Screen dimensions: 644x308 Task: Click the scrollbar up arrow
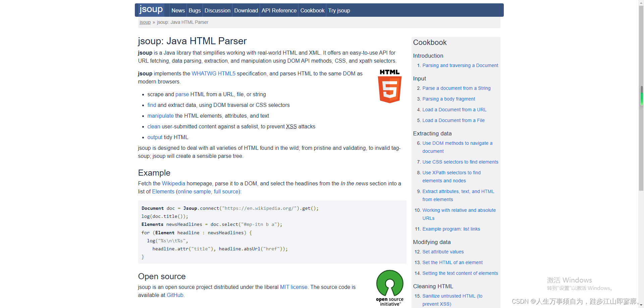641,3
